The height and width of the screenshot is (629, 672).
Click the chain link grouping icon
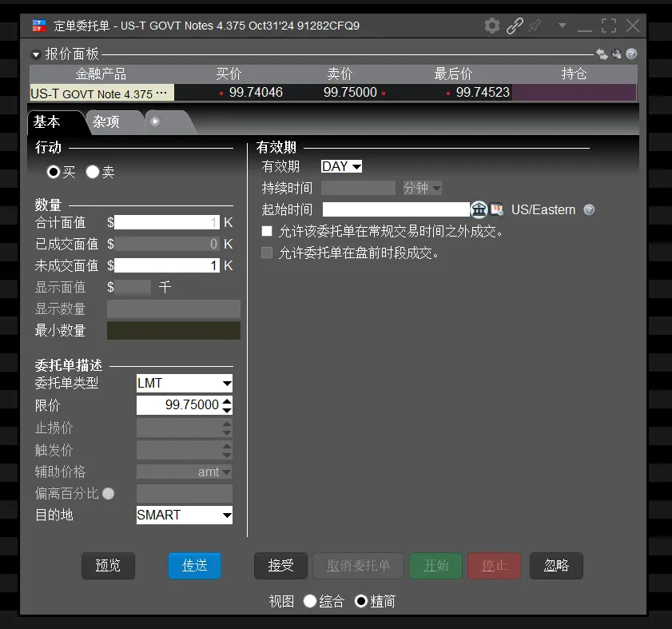(x=515, y=26)
